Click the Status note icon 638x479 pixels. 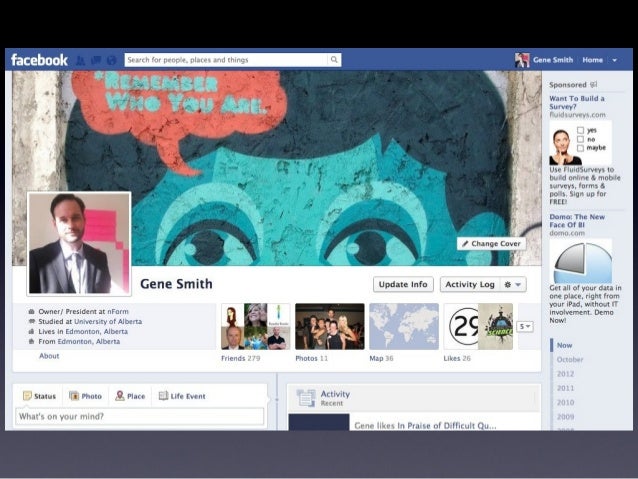(x=27, y=396)
